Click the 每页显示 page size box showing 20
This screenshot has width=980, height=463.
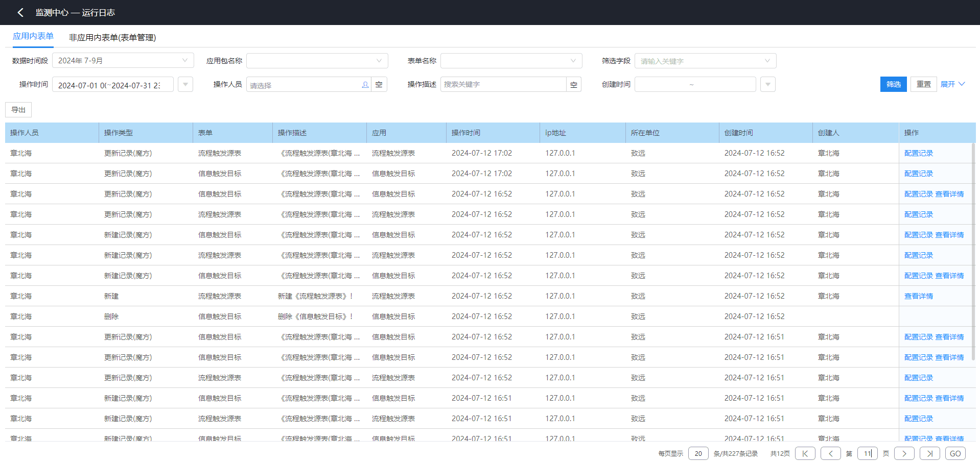click(698, 453)
